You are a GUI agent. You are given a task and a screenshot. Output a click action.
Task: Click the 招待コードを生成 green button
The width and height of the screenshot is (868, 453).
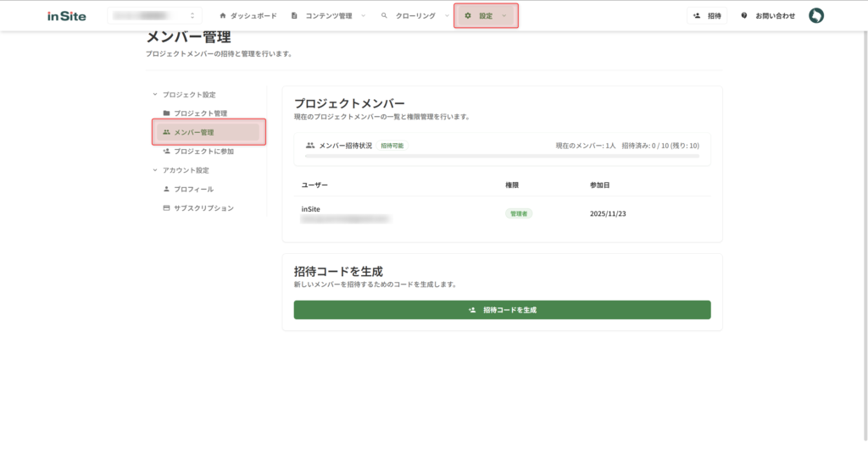point(502,310)
